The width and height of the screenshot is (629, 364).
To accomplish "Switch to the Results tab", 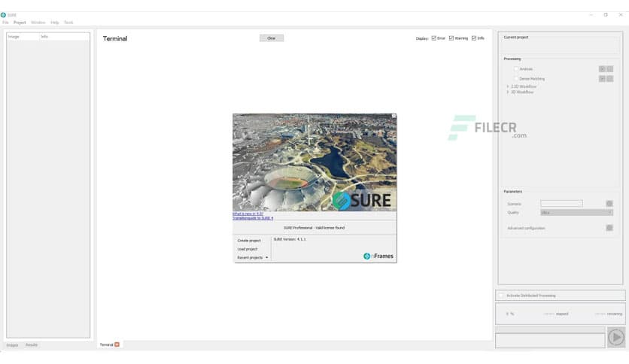I will tap(32, 344).
